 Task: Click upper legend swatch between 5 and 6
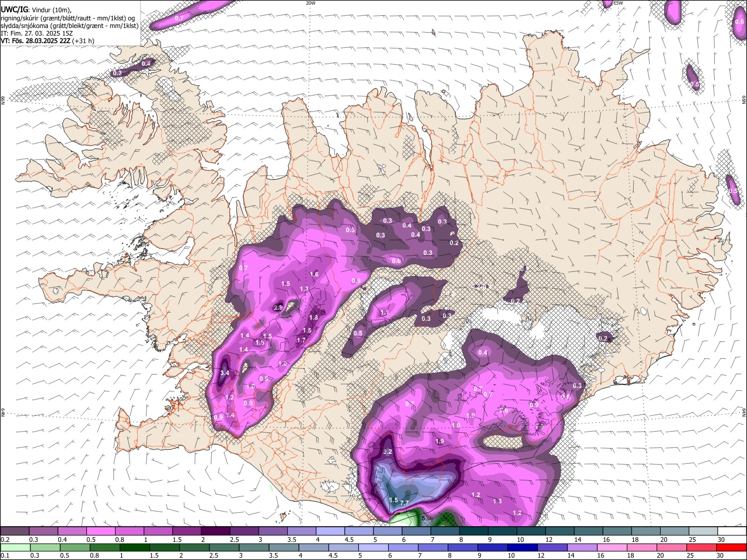click(x=388, y=531)
